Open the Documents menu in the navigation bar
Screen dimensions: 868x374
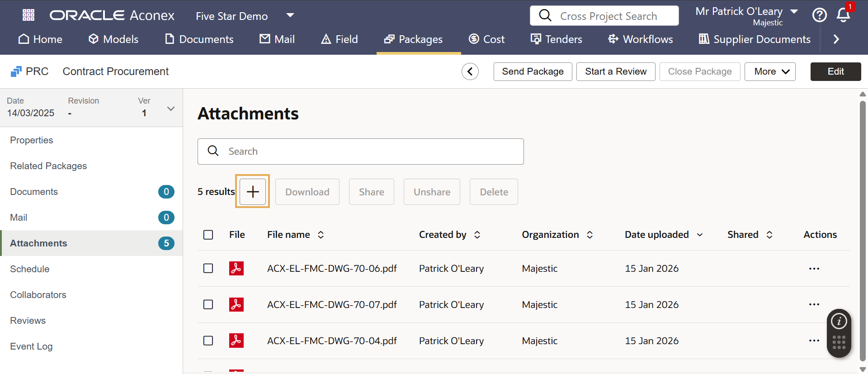(x=199, y=39)
